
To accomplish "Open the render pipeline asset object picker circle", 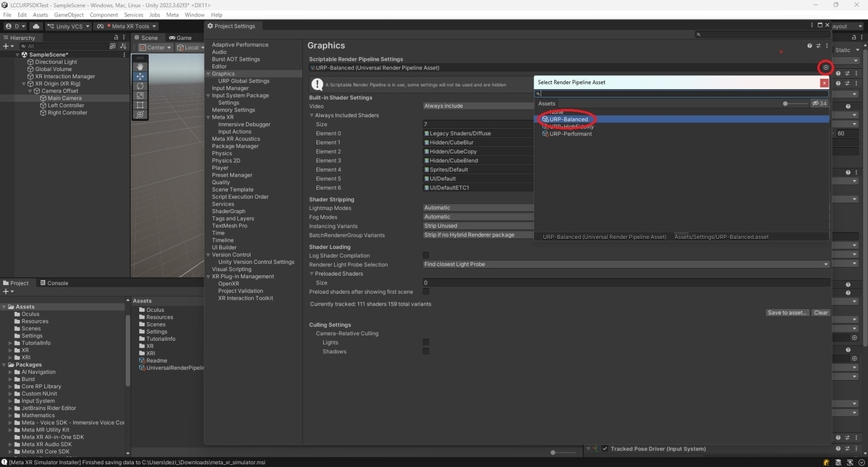I will coord(826,67).
